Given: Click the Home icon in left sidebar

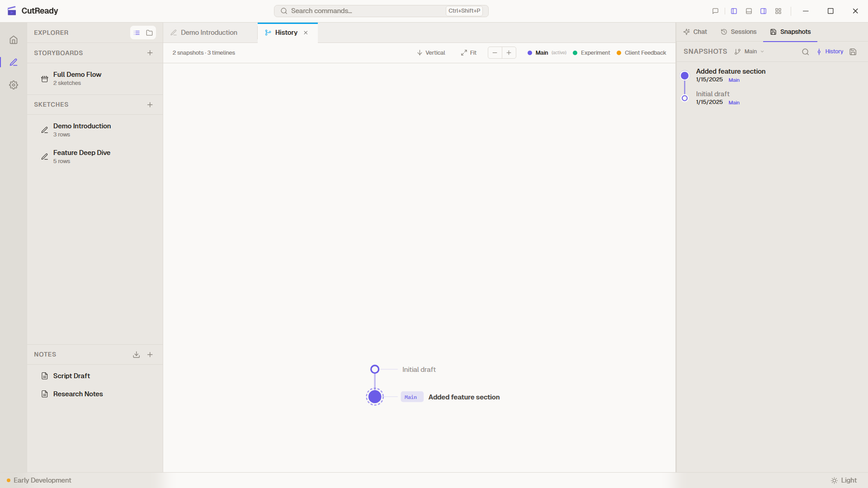Looking at the screenshot, I should pos(14,40).
